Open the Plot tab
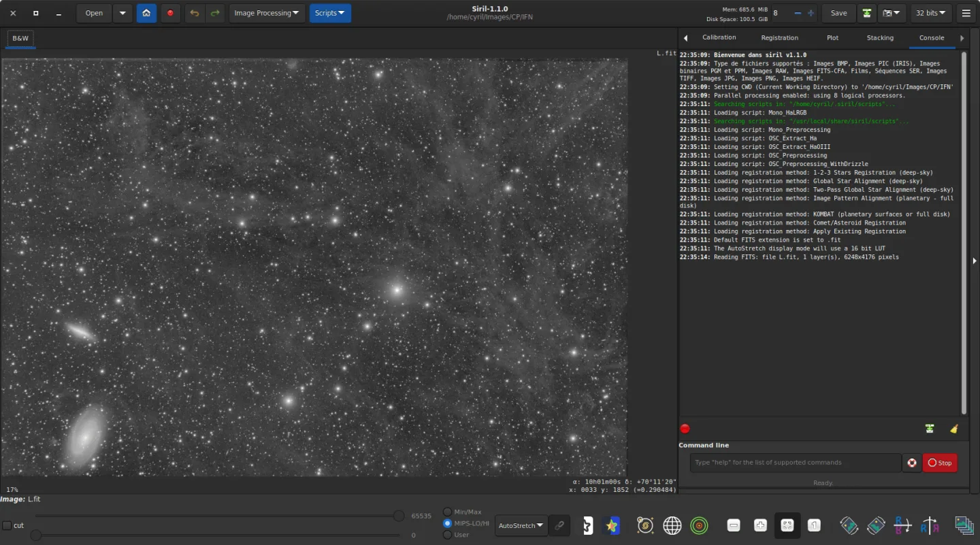980x545 pixels. coord(832,37)
